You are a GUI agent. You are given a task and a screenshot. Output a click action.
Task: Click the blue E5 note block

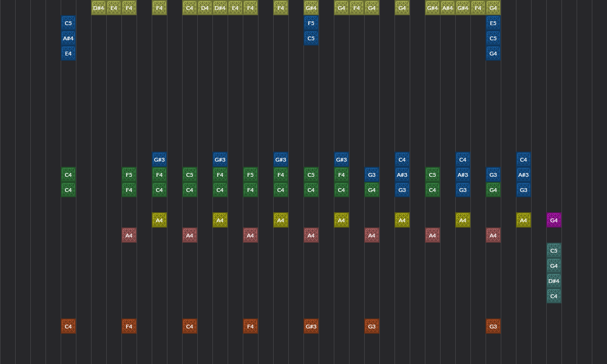(x=493, y=23)
